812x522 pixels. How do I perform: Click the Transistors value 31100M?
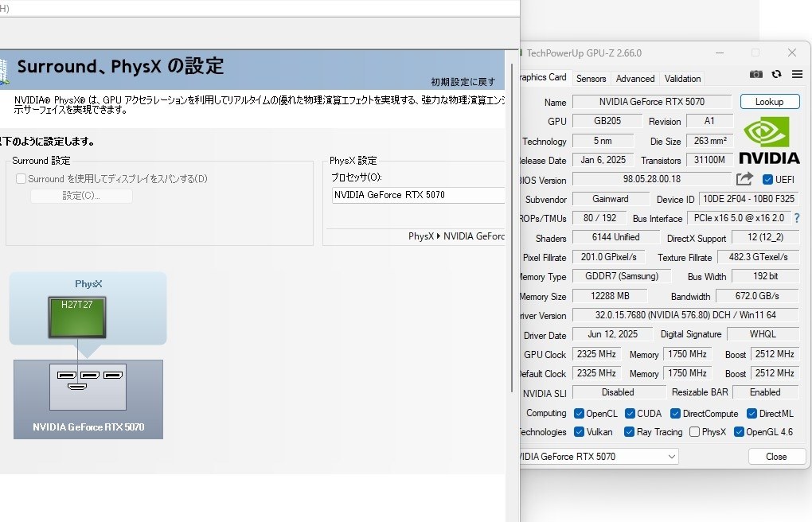tap(710, 160)
